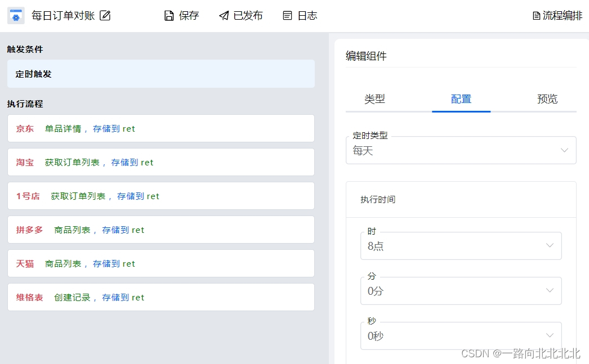Click the 流程编排 document icon
The image size is (589, 364).
(537, 16)
